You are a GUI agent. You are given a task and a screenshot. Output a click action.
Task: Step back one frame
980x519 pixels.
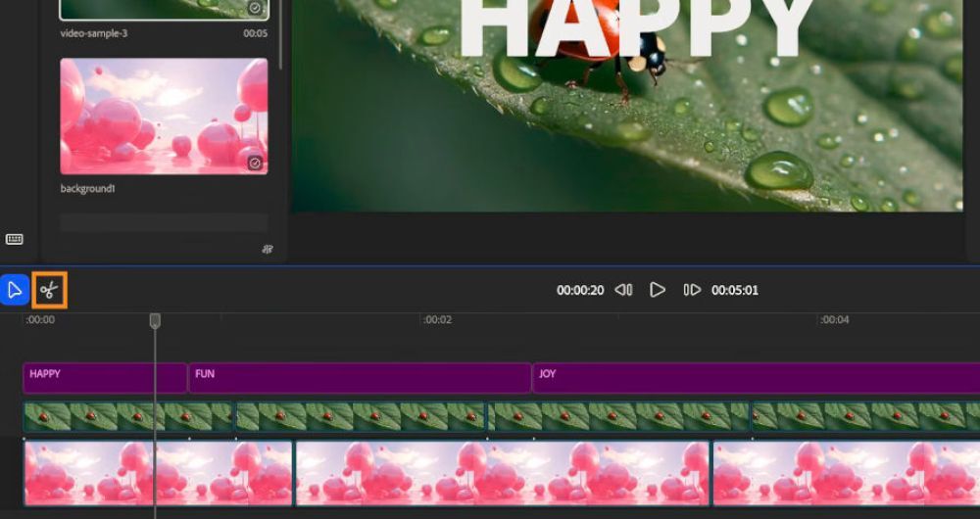pyautogui.click(x=623, y=290)
